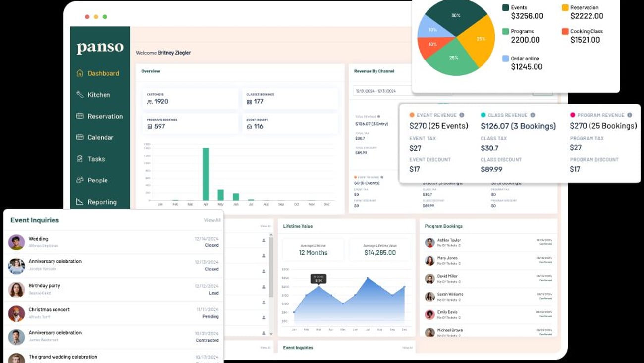Click the Christmas concert inquiry avatar
Screen dimensions: 644x363
[x=16, y=313]
